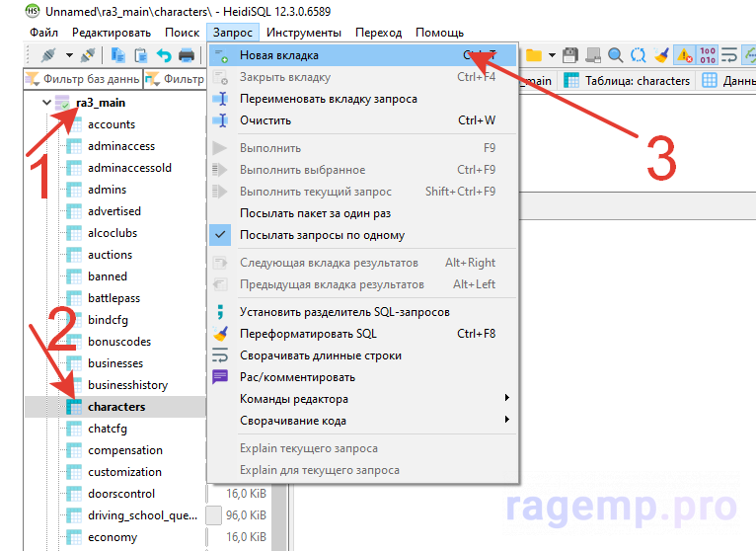Screen dimensions: 756x551
Task: Click the connect session plug icon
Action: pos(46,55)
